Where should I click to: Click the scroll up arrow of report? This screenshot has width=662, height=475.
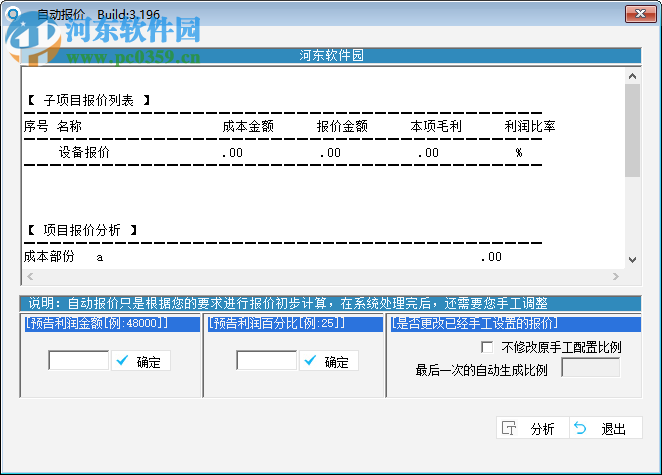(632, 76)
